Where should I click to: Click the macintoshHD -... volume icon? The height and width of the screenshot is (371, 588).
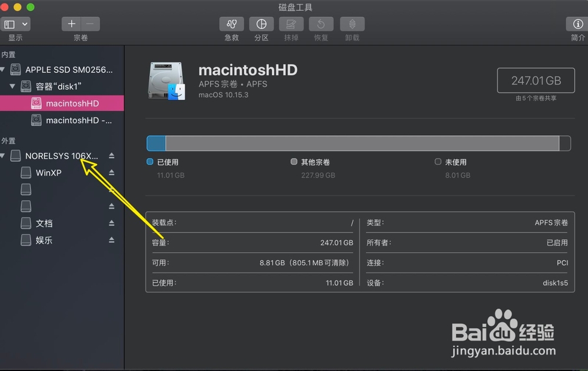pos(36,120)
